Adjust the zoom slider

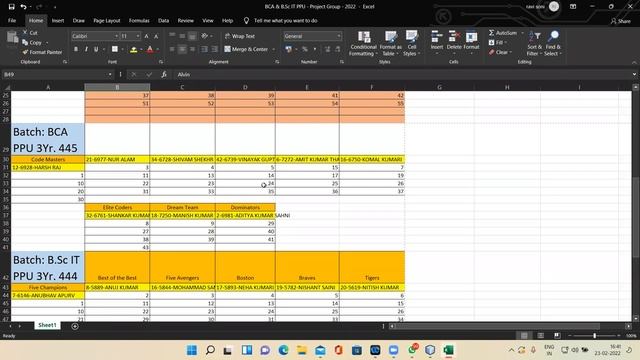[594, 336]
